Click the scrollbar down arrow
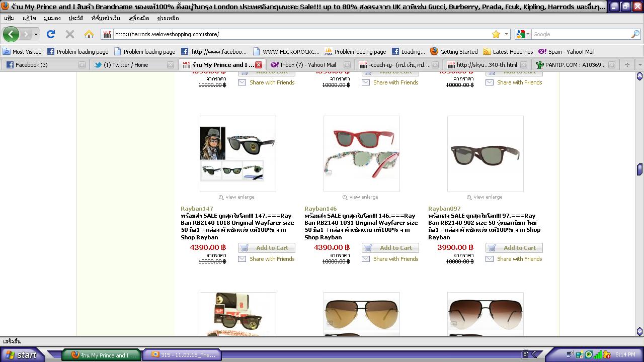The width and height of the screenshot is (644, 362). point(639,331)
